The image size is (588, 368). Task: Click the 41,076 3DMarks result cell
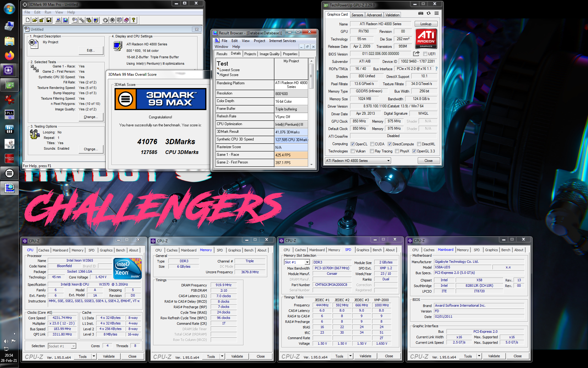click(291, 132)
